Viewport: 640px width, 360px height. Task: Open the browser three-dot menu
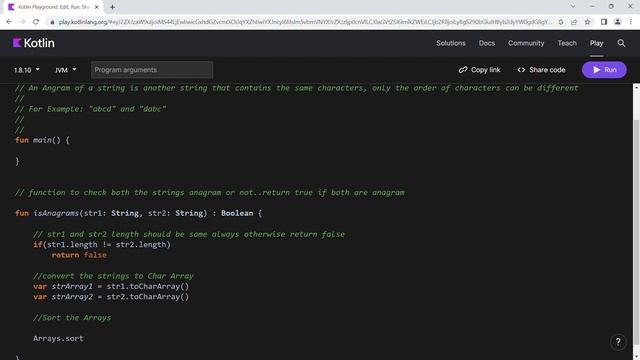click(x=631, y=22)
